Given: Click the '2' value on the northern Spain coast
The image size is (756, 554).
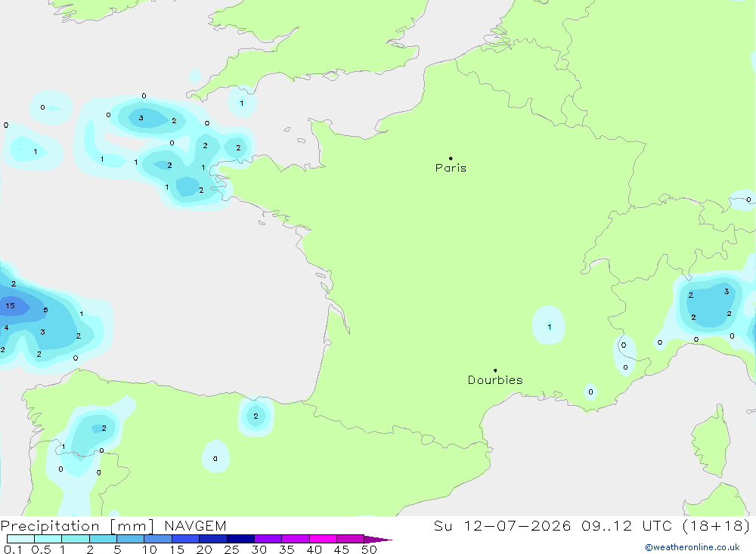Looking at the screenshot, I should [x=256, y=416].
